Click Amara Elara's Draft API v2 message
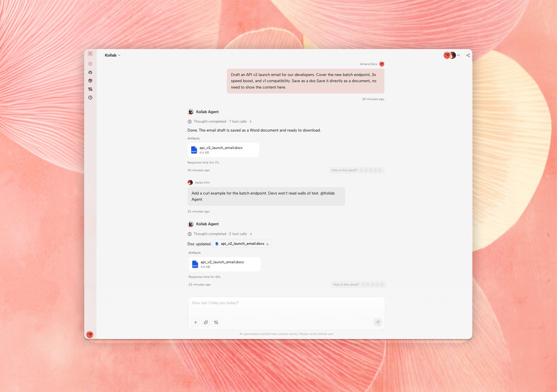Viewport: 557px width, 392px height. click(305, 81)
